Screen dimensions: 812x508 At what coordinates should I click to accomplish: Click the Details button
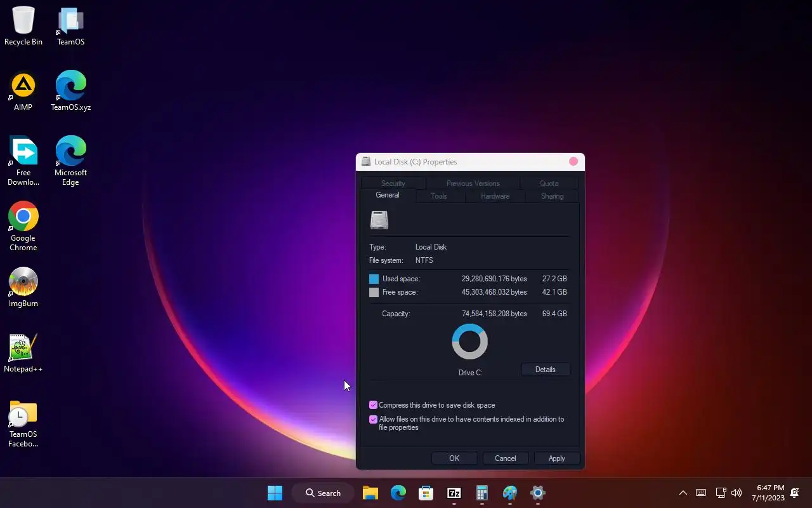[x=546, y=370]
